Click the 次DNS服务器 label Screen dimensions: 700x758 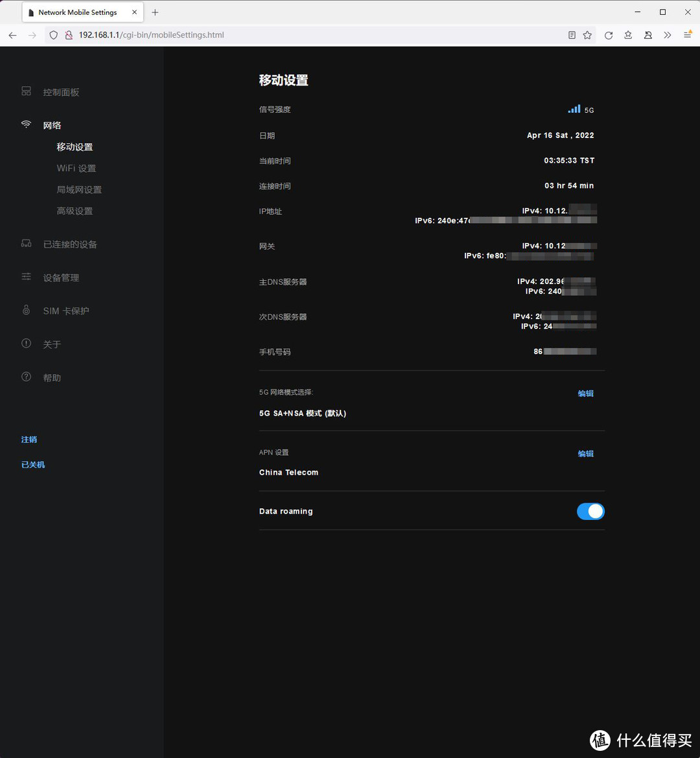click(283, 317)
